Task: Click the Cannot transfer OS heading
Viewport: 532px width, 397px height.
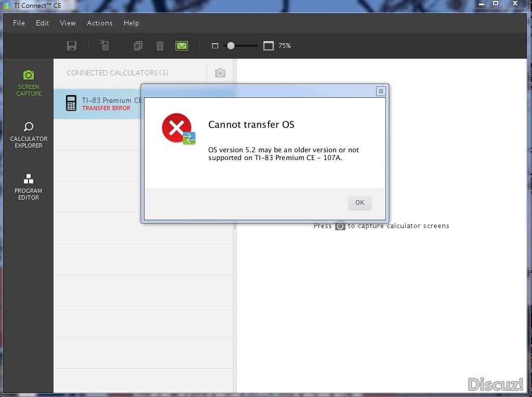Action: (251, 125)
